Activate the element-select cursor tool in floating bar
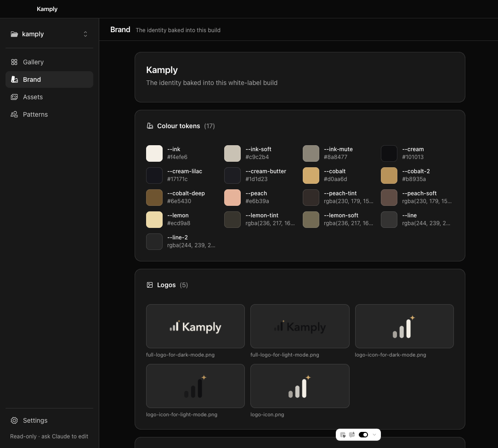 (x=343, y=435)
